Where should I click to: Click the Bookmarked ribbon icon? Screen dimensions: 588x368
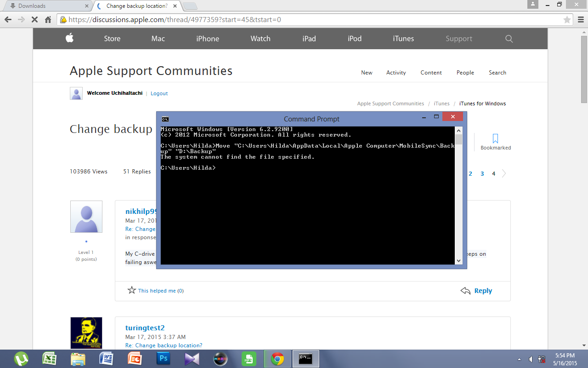[x=496, y=138]
